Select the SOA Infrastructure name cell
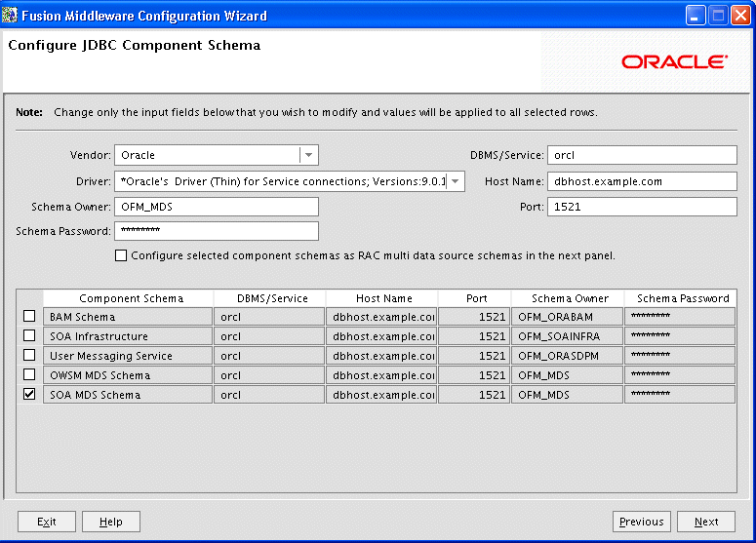The width and height of the screenshot is (756, 543). [128, 335]
